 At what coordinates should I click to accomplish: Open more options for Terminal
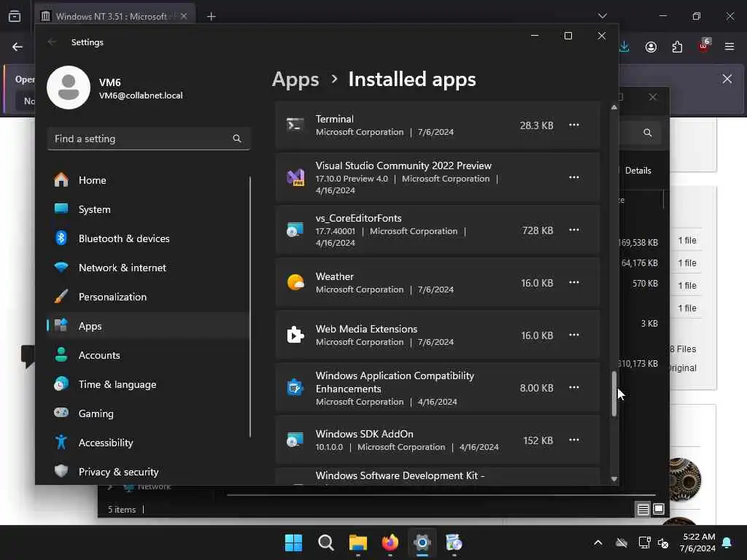coord(574,125)
